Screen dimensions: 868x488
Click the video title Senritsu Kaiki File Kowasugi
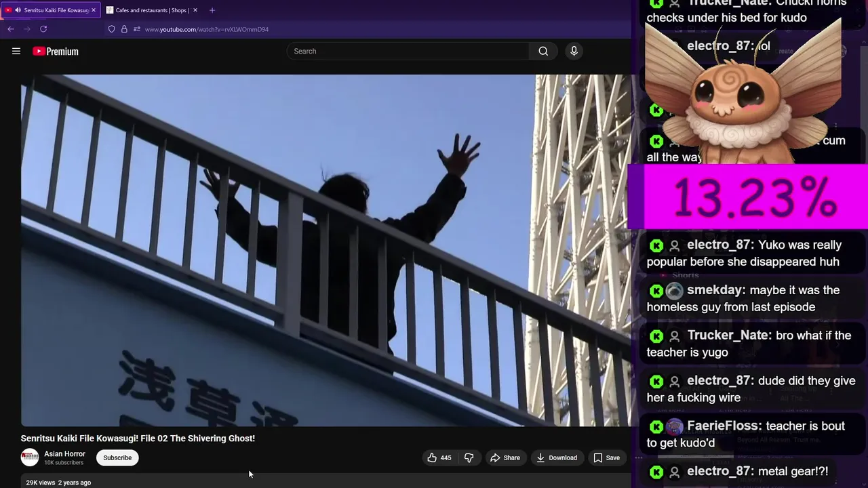pyautogui.click(x=138, y=439)
